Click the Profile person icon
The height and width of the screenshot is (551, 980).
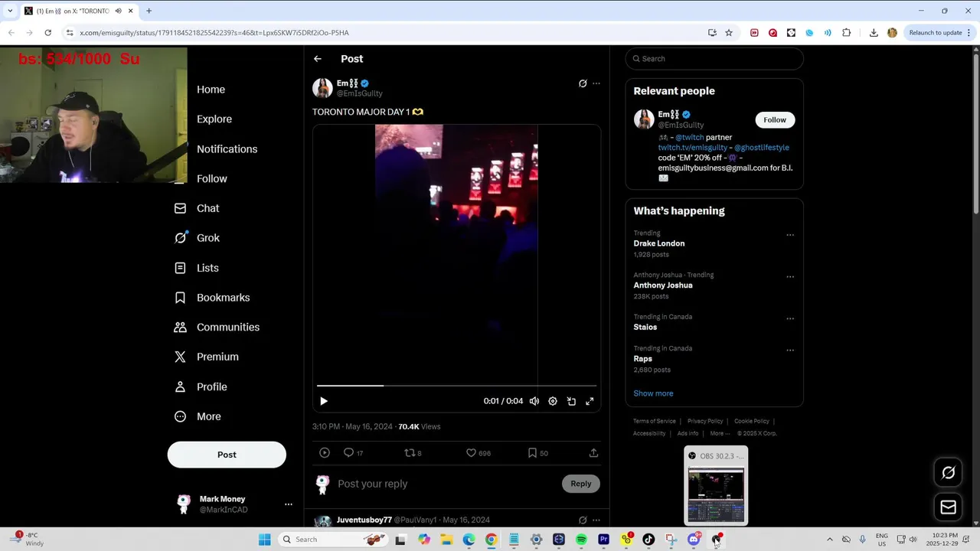(180, 387)
